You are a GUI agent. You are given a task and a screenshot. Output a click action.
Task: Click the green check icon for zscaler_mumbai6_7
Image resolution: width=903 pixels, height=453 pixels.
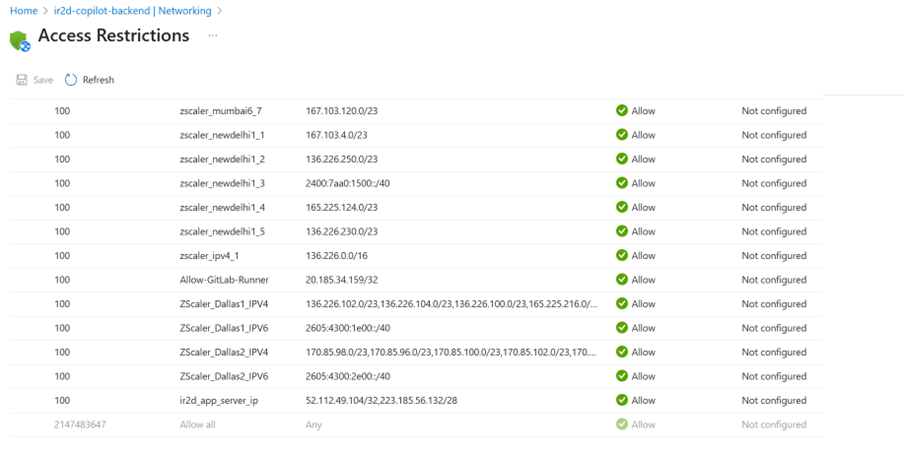click(x=621, y=111)
